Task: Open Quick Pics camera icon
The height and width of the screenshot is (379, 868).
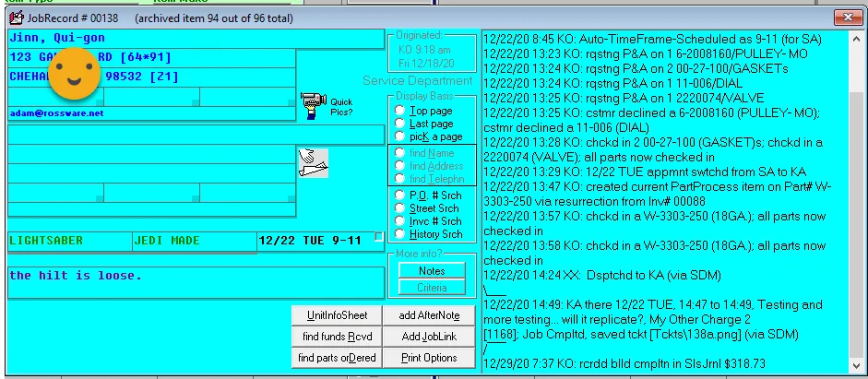Action: coord(314,105)
